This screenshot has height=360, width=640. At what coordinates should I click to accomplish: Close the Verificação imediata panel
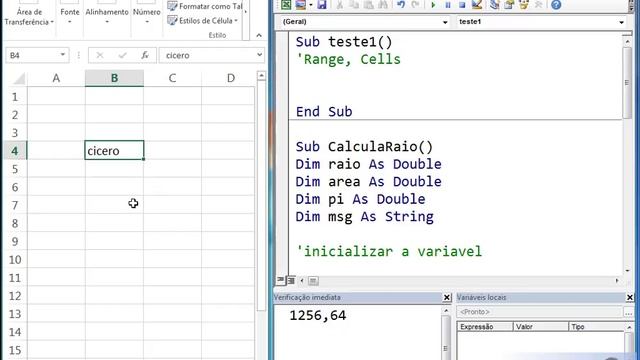point(447,298)
